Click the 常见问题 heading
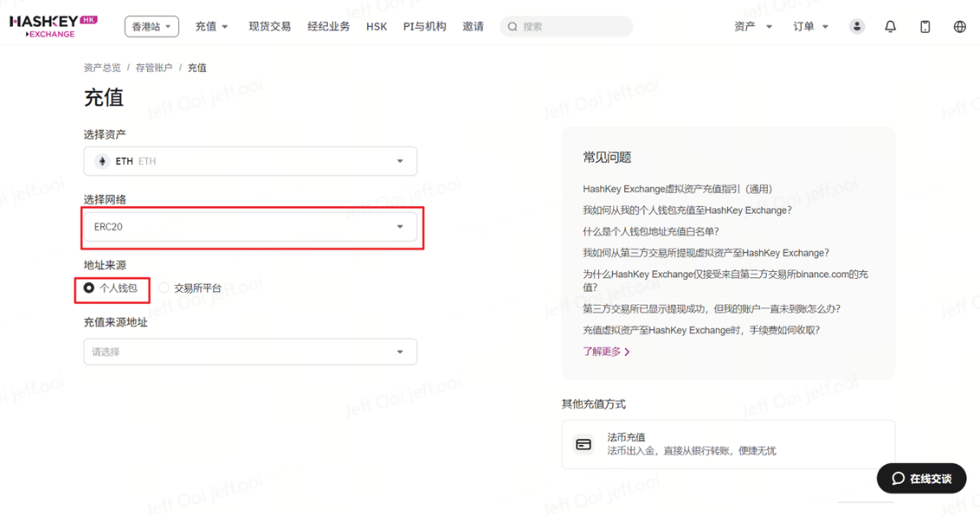The width and height of the screenshot is (980, 517). point(607,157)
